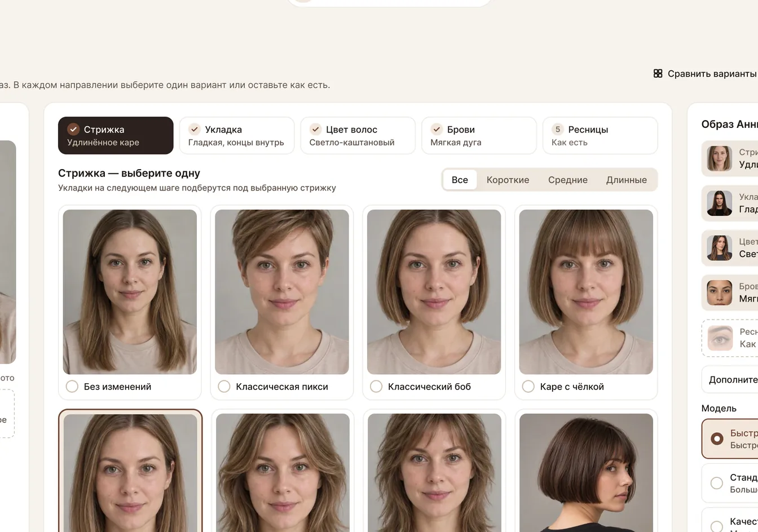The image size is (758, 532).
Task: Select the Быстр… model radio button
Action: pos(717,438)
